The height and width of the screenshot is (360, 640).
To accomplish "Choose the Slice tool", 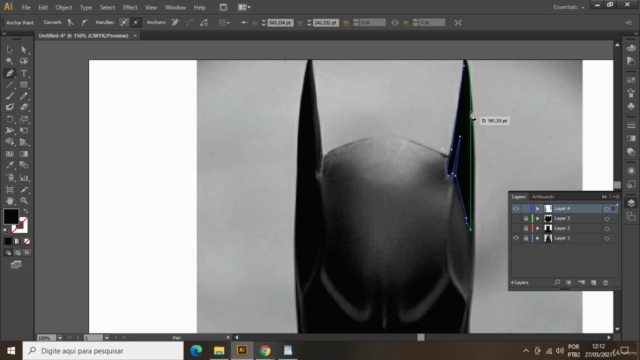I will pos(24,189).
